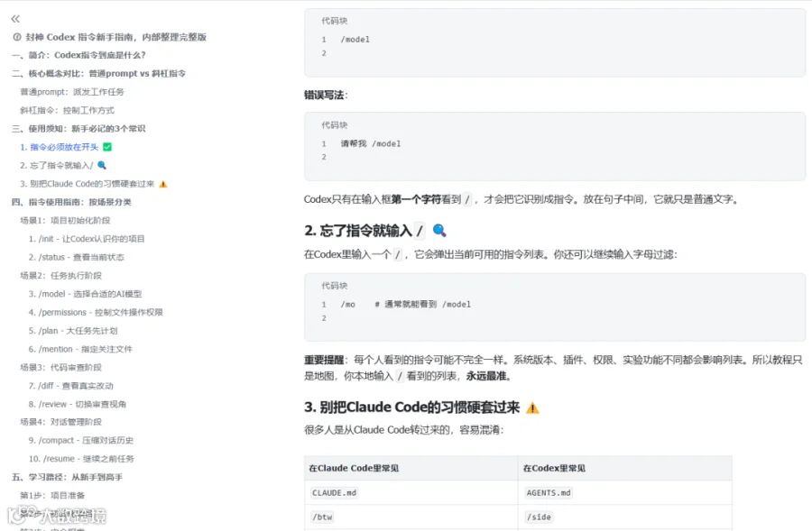Open '2. /status - 查看当前状态'
The image size is (812, 531).
point(76,257)
